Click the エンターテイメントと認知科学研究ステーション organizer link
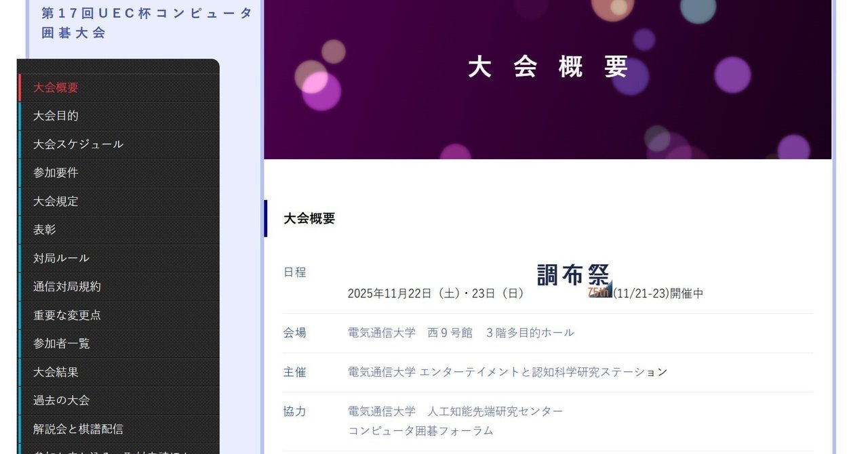868x454 pixels. click(x=506, y=372)
